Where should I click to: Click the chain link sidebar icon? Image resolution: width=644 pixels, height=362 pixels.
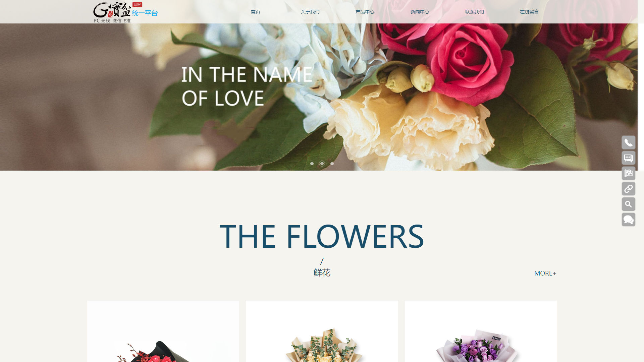(x=628, y=189)
